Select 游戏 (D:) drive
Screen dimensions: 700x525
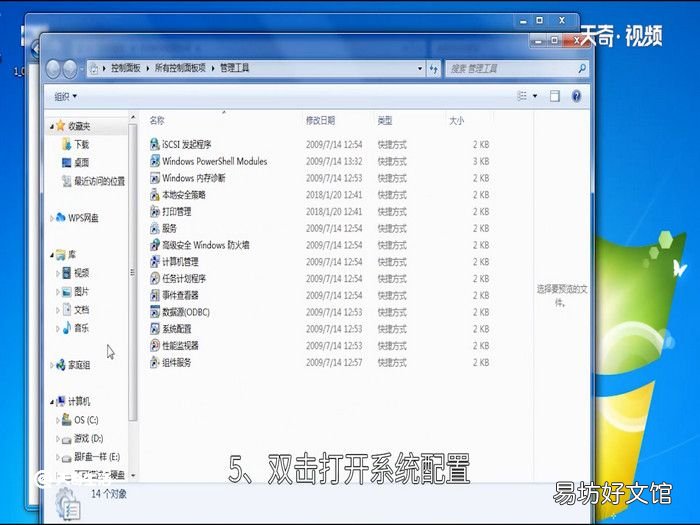pos(82,438)
